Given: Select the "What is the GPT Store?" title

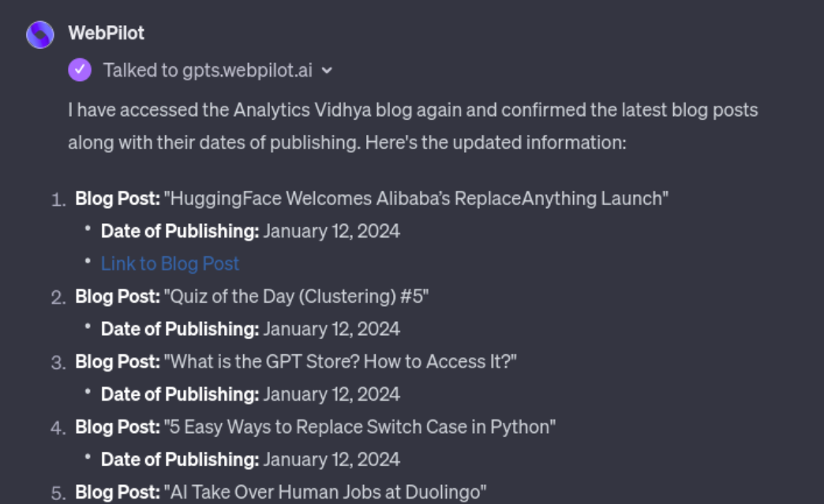Looking at the screenshot, I should [x=340, y=362].
